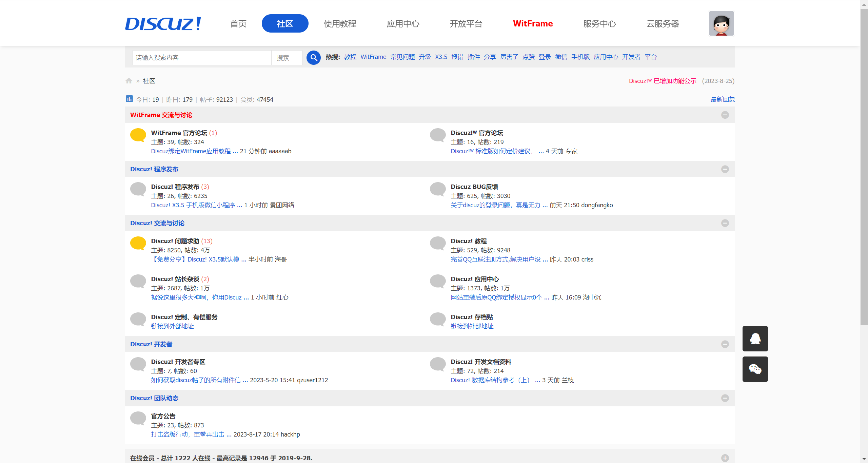
Task: Open the WitFrame 官方论坛 forum title
Action: point(179,133)
